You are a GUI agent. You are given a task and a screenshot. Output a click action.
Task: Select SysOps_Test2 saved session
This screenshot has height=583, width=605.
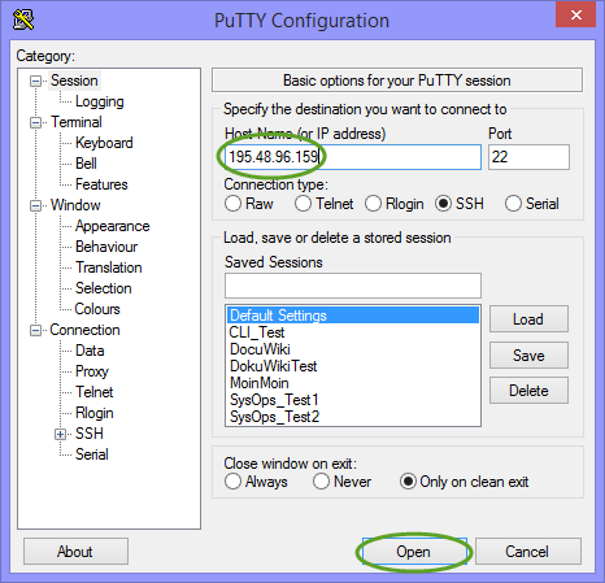tap(353, 417)
